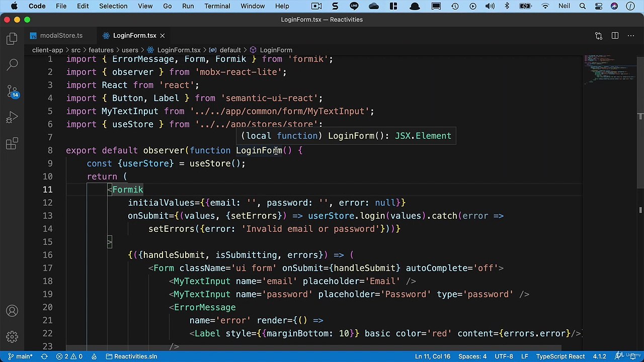Click Ln 11, Col 16 indicator
This screenshot has width=644, height=362.
(433, 356)
